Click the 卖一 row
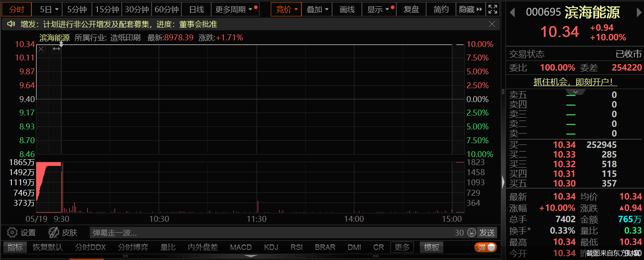 (x=575, y=134)
